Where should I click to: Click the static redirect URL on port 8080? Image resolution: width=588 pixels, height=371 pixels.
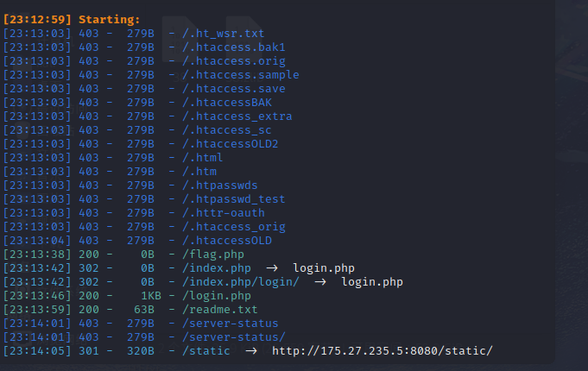(x=383, y=351)
